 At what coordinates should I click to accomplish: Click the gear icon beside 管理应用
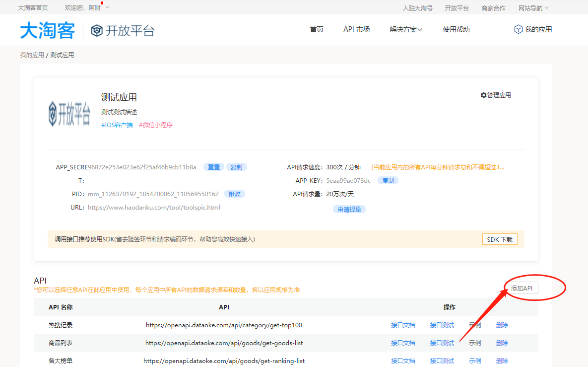coord(483,95)
